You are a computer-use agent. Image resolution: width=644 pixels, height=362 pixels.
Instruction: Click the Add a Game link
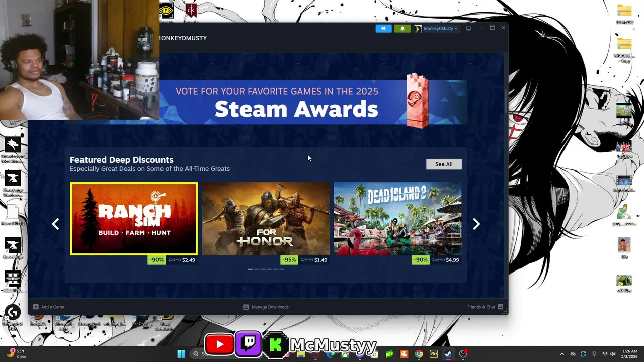pos(53,307)
